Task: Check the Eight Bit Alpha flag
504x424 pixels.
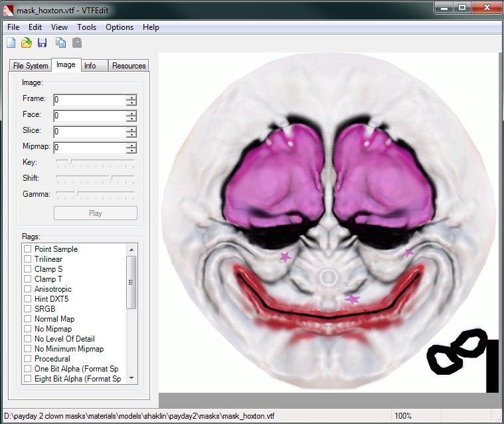Action: tap(28, 379)
